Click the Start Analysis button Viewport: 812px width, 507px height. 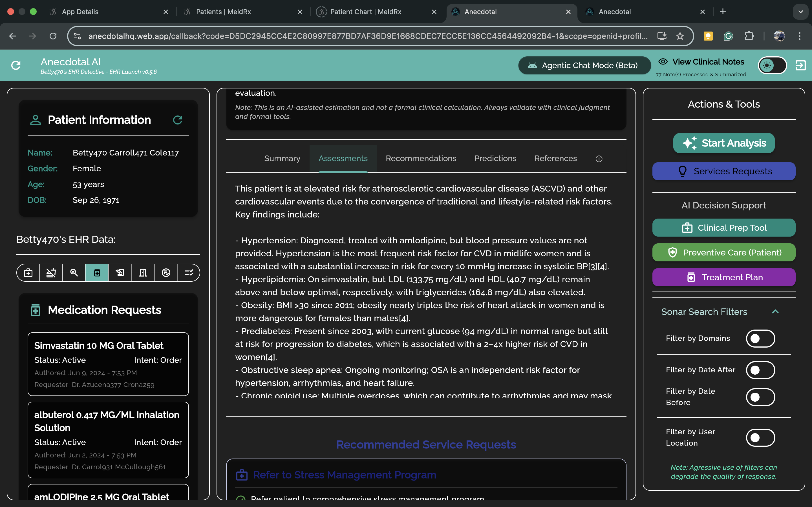[x=724, y=143]
